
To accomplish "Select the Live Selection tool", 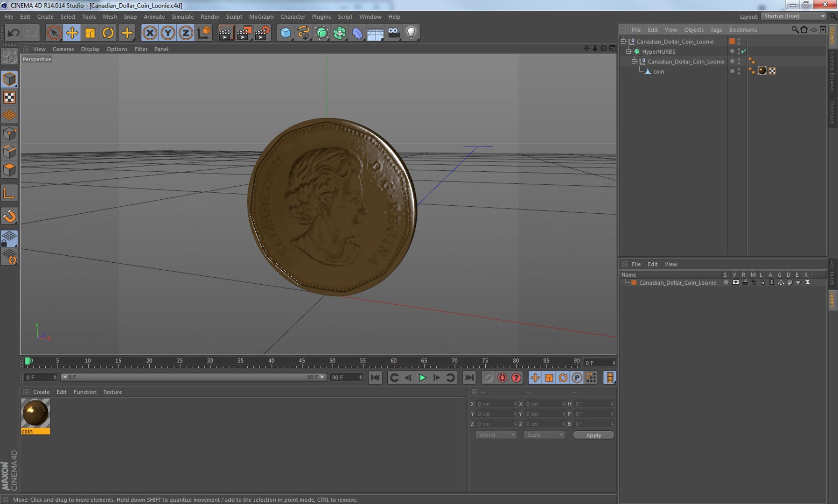I will coord(54,33).
